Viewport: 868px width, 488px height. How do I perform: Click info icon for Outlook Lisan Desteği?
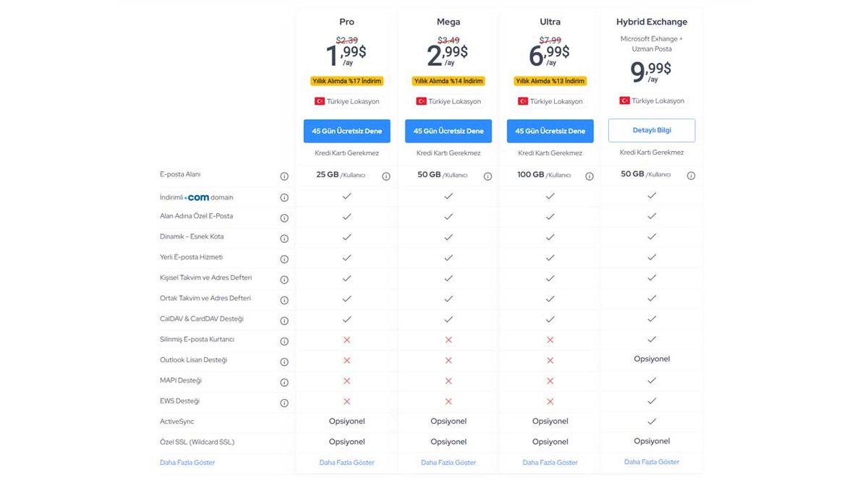pyautogui.click(x=284, y=361)
